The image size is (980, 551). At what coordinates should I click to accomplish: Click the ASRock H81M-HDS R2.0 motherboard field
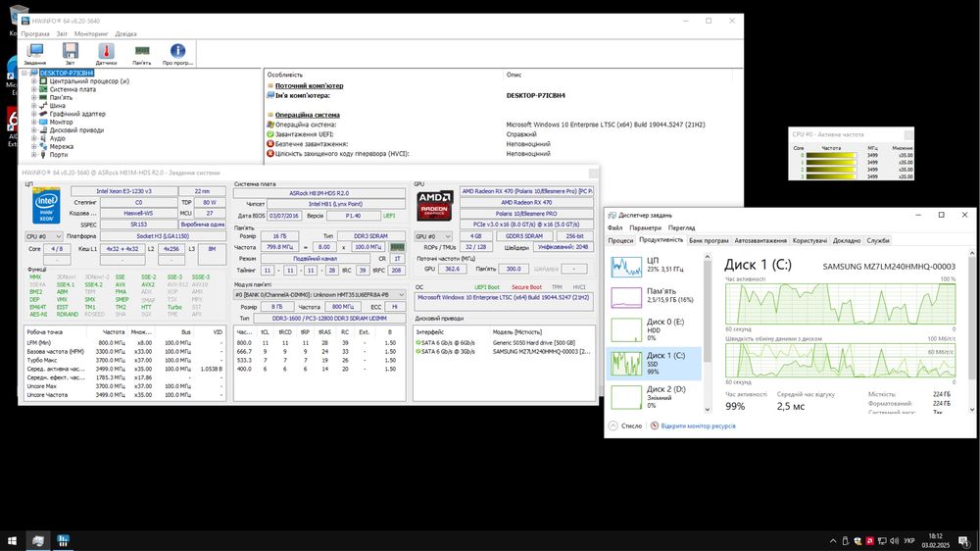318,193
